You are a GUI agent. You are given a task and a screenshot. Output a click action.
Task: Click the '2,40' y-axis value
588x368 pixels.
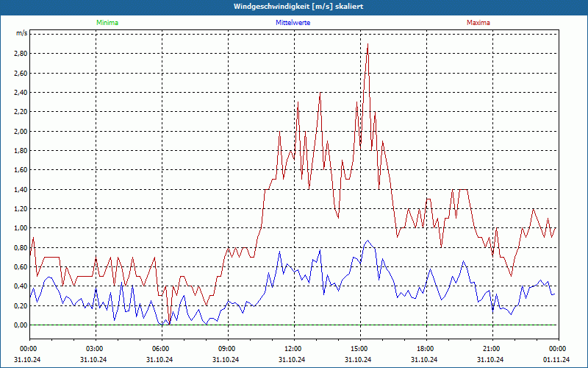[21, 93]
